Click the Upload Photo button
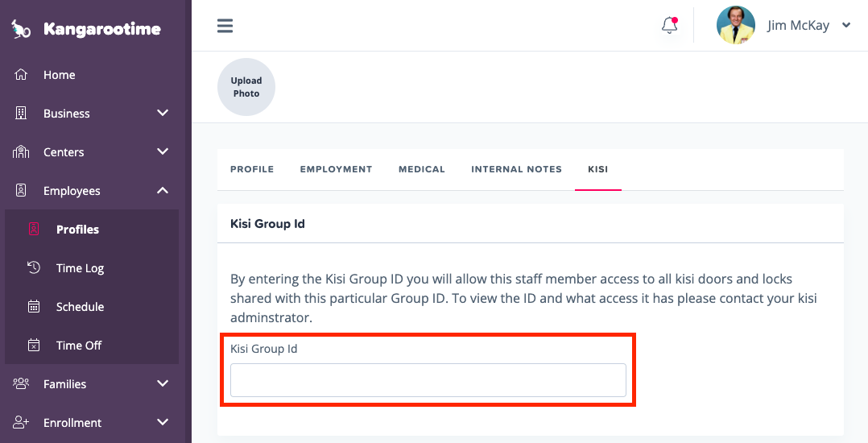The height and width of the screenshot is (443, 868). [x=246, y=87]
